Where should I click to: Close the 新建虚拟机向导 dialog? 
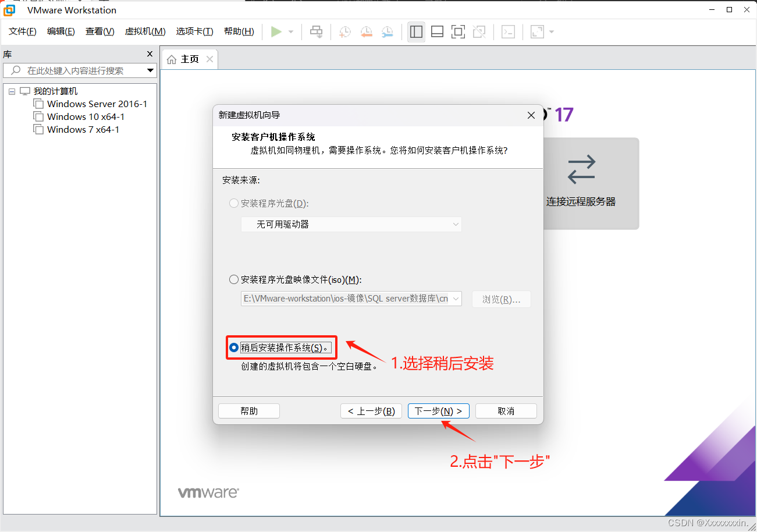point(531,115)
